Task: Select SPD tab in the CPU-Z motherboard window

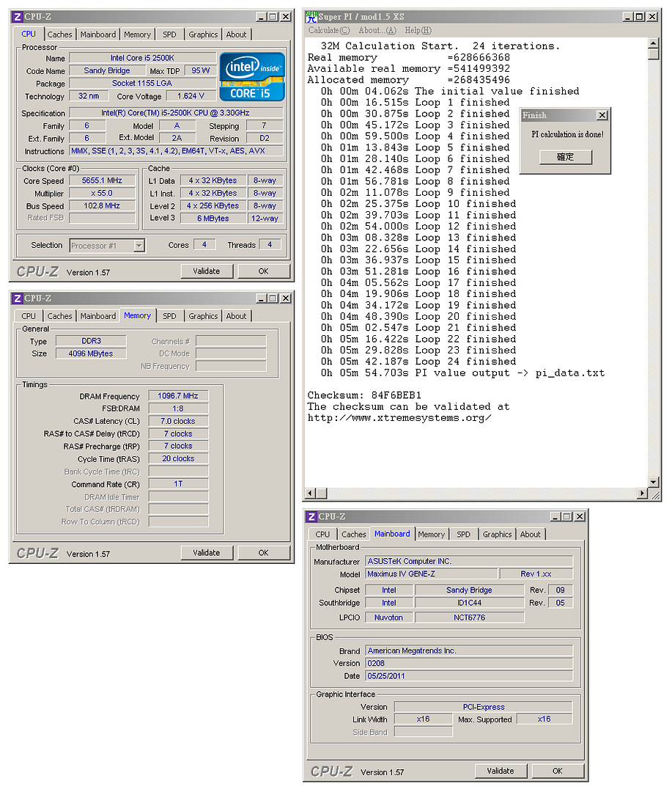Action: coord(463,535)
